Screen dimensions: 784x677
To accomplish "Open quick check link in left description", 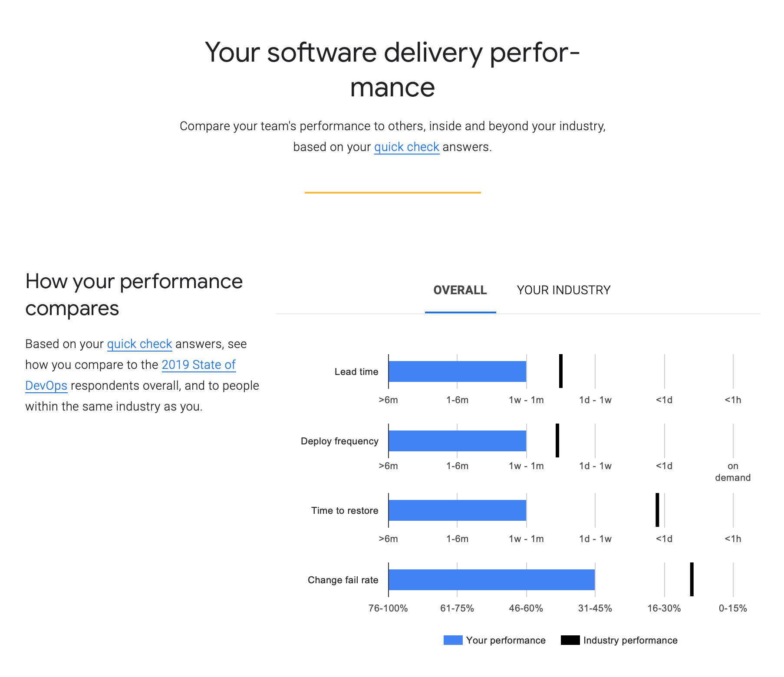I will click(x=139, y=344).
